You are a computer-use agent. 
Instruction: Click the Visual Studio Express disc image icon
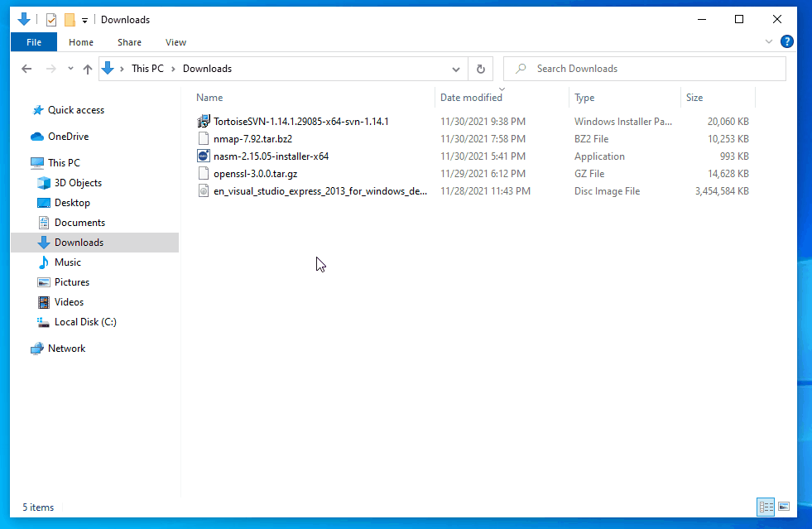click(205, 191)
